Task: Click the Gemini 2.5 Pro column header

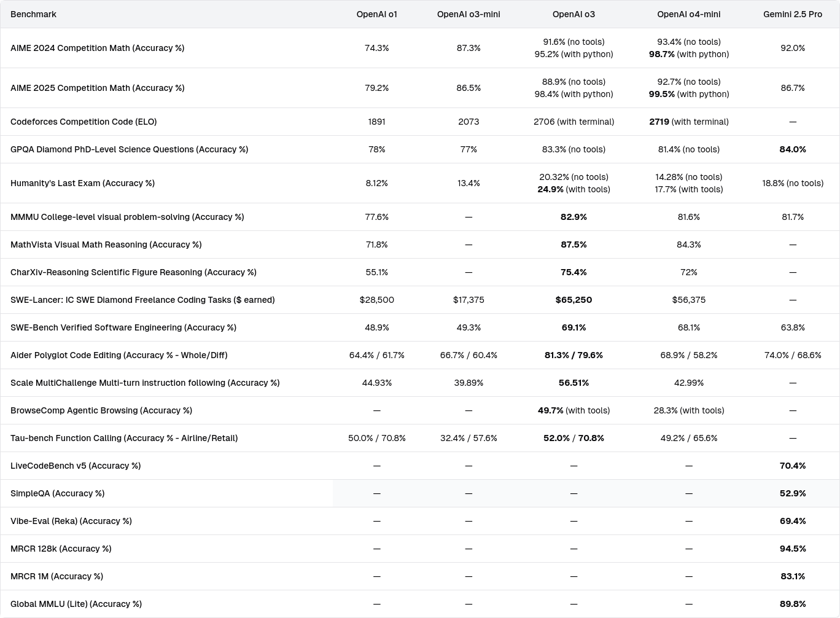Action: (x=792, y=14)
